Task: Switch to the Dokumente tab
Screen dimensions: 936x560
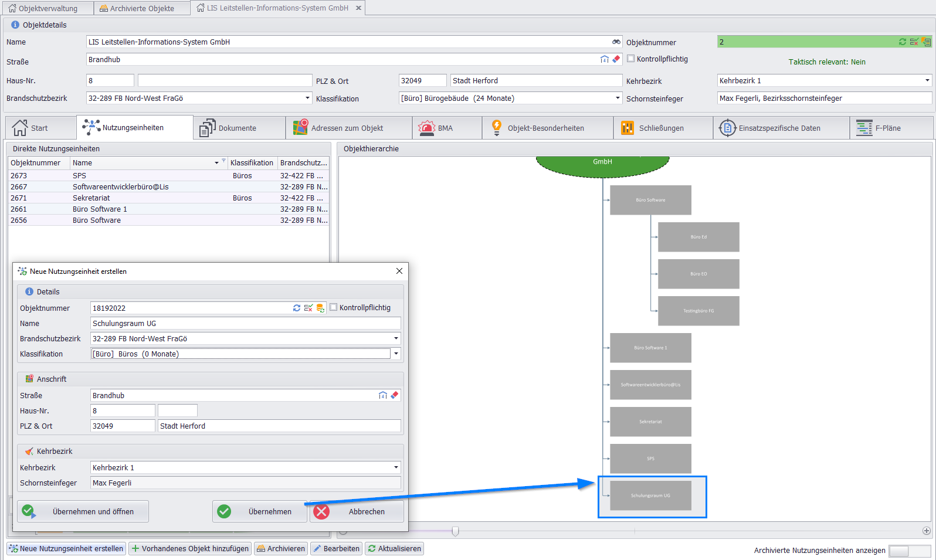Action: click(x=229, y=128)
